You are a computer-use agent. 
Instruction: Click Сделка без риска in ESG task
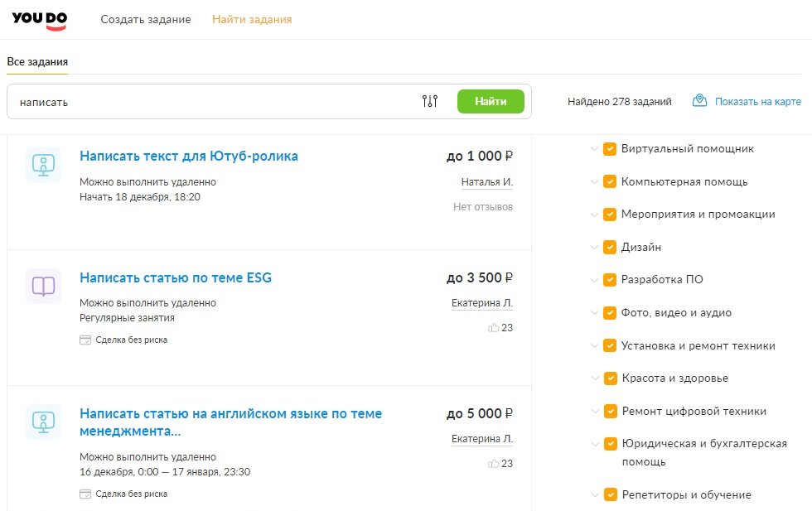pos(132,340)
